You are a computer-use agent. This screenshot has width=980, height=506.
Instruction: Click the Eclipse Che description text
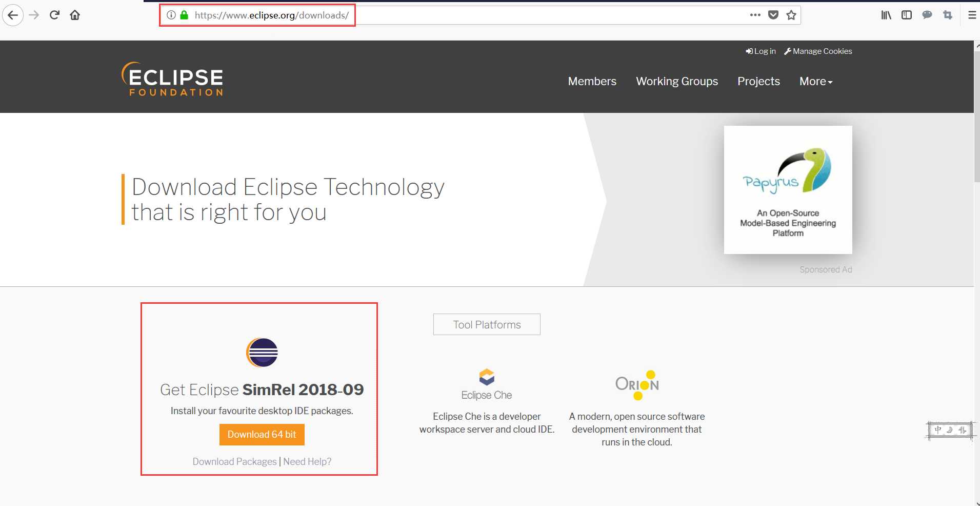click(x=487, y=423)
